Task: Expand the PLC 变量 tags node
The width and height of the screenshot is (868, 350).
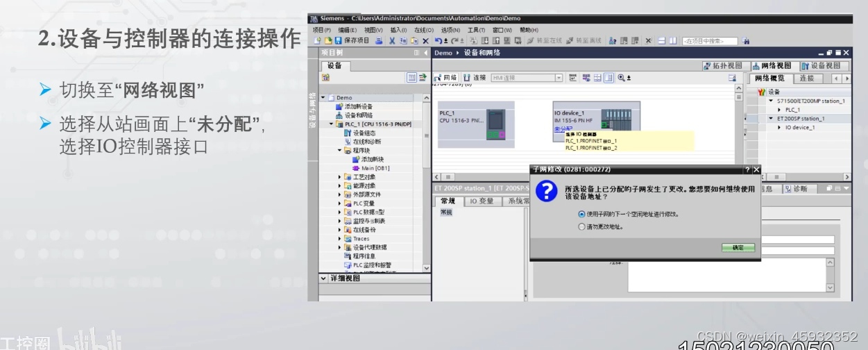Action: (x=340, y=203)
